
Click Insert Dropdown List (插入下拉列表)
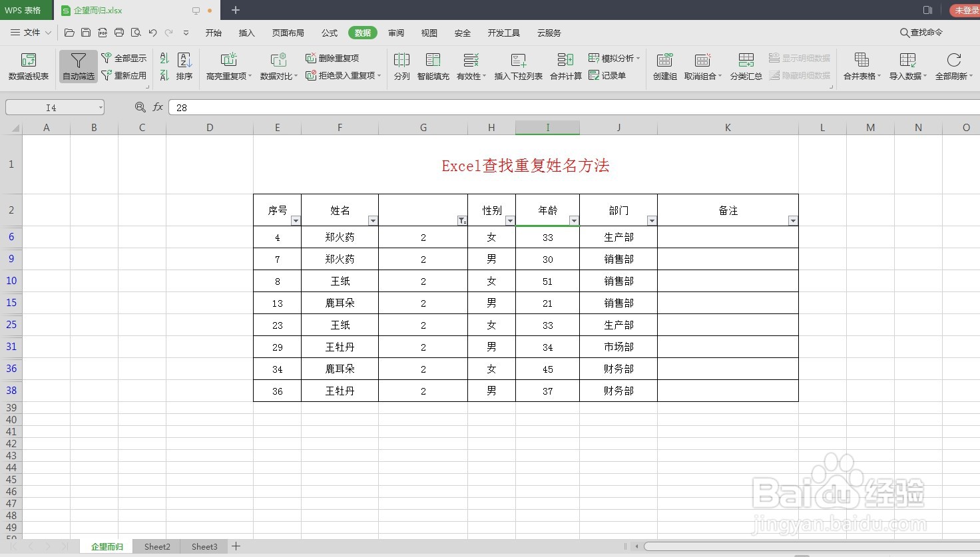[x=518, y=67]
